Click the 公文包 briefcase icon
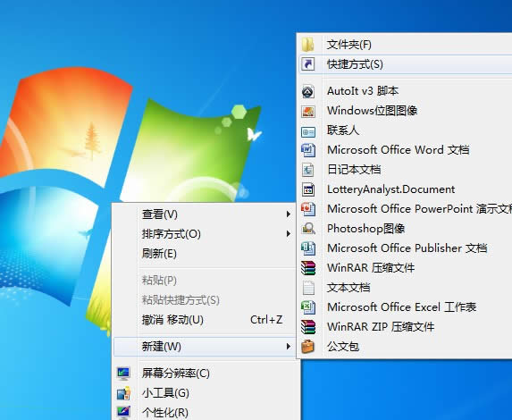Screen dimensions: 512x420 click(308, 347)
